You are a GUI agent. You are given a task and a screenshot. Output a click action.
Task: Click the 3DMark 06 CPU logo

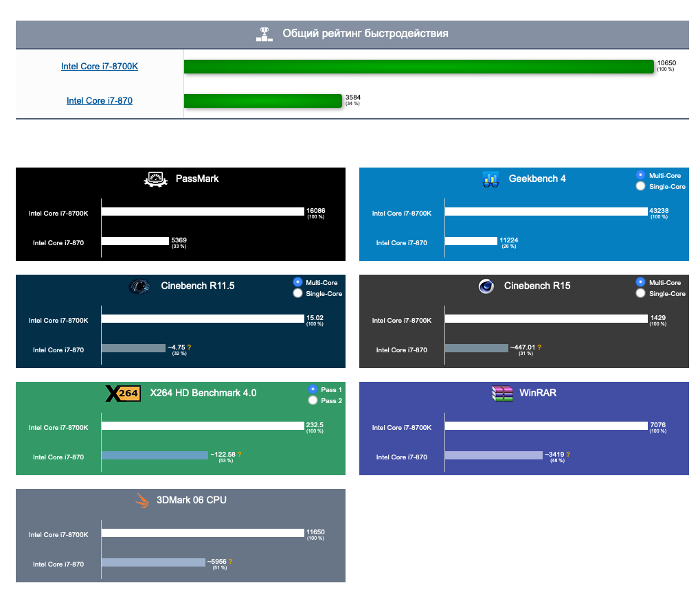coord(142,501)
